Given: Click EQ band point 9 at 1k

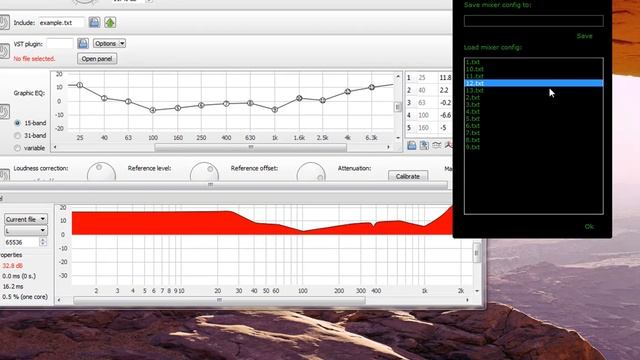Looking at the screenshot, I should coord(275,109).
